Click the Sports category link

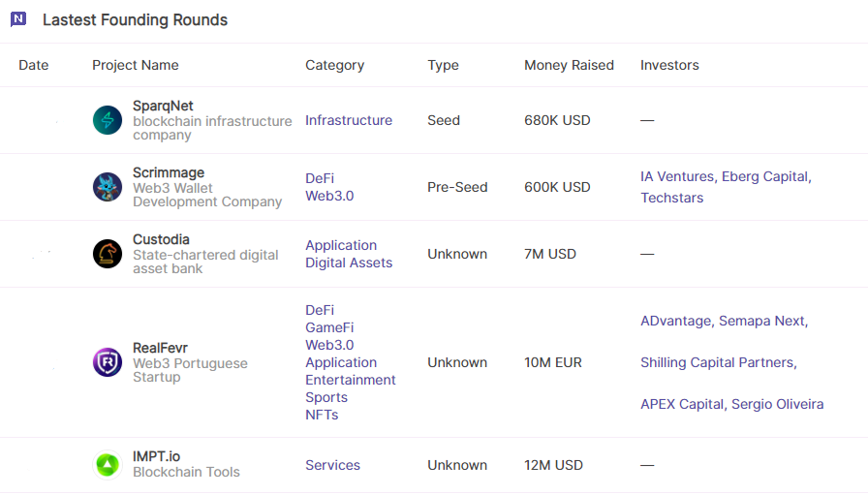326,397
